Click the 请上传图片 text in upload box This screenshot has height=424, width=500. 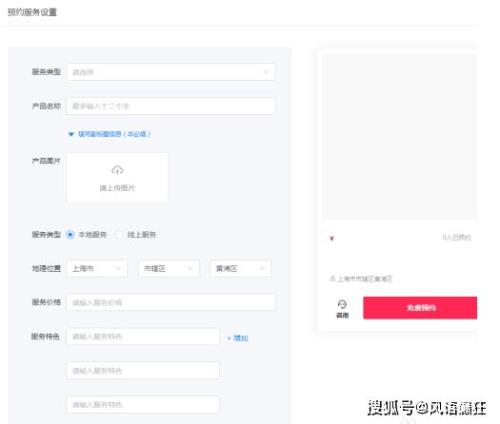[x=117, y=188]
